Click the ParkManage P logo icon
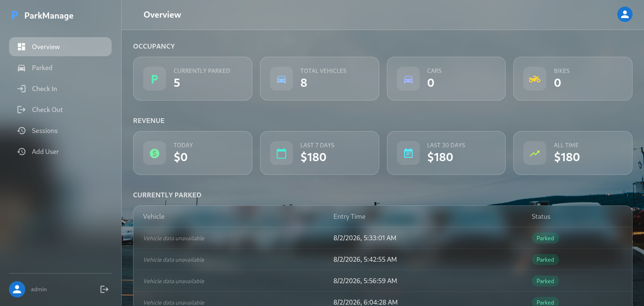Screen dimensions: 644x306 [x=15, y=16]
